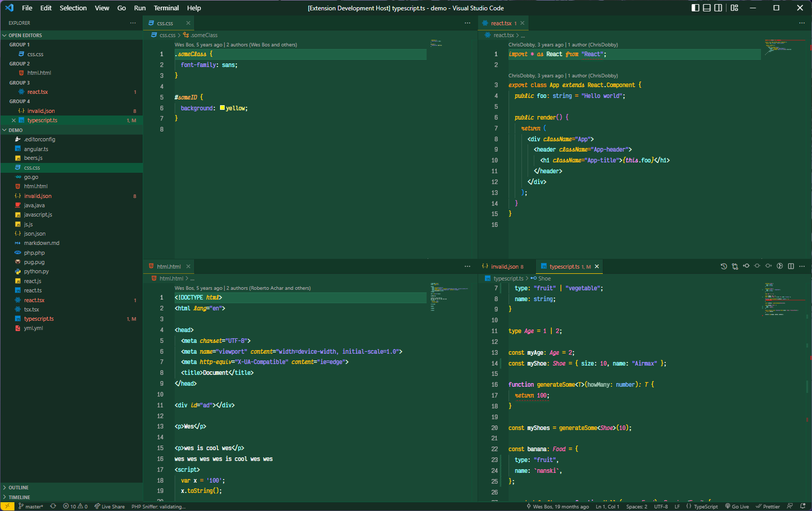Image resolution: width=812 pixels, height=511 pixels.
Task: Open the File menu
Action: (27, 8)
